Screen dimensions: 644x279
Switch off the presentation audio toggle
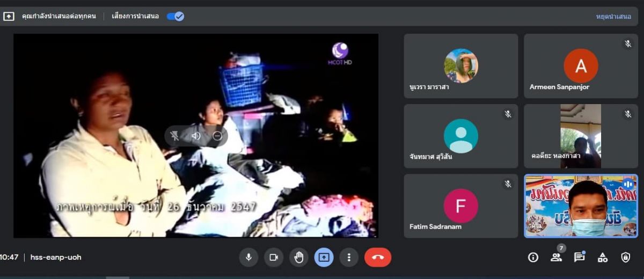175,16
